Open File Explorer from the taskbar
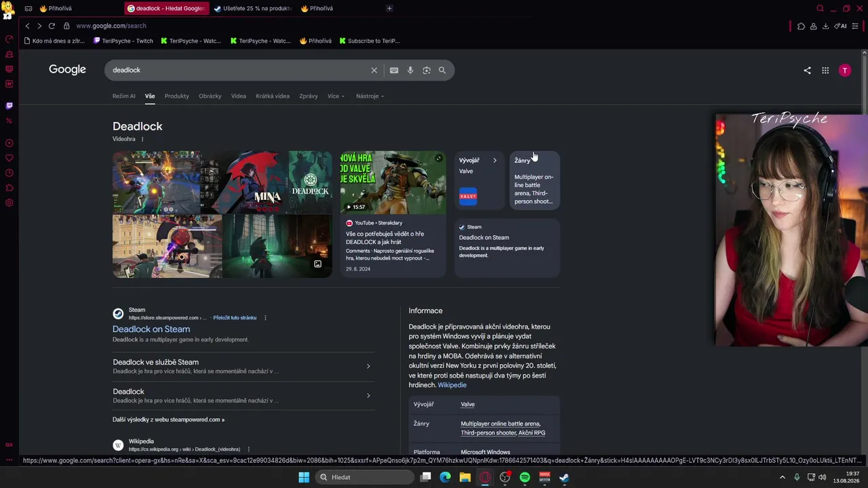Image resolution: width=868 pixels, height=488 pixels. pyautogui.click(x=465, y=477)
